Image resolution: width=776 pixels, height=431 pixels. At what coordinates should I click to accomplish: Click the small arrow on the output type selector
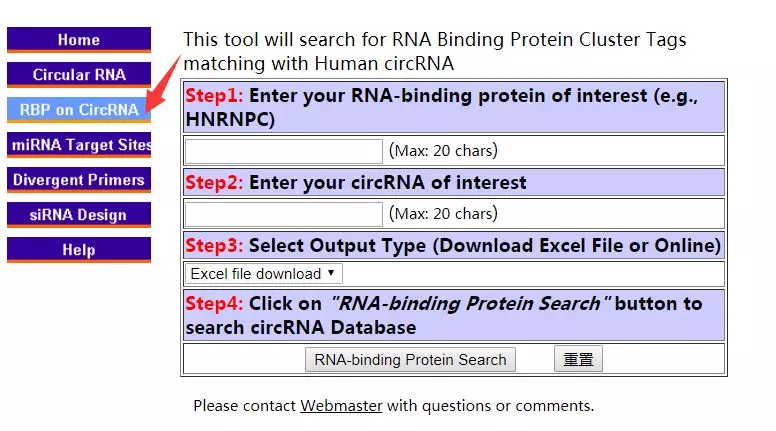click(331, 273)
